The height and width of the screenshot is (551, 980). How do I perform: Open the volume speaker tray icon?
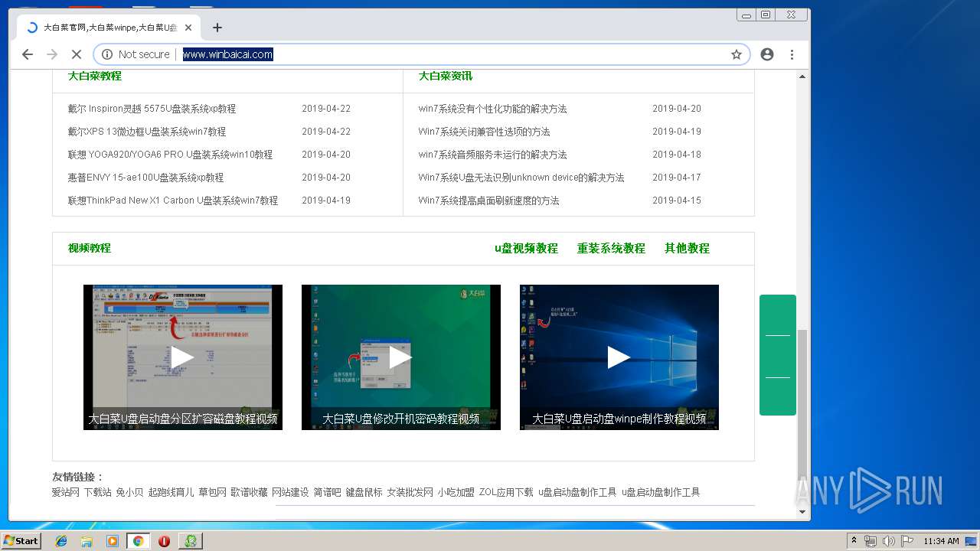889,541
